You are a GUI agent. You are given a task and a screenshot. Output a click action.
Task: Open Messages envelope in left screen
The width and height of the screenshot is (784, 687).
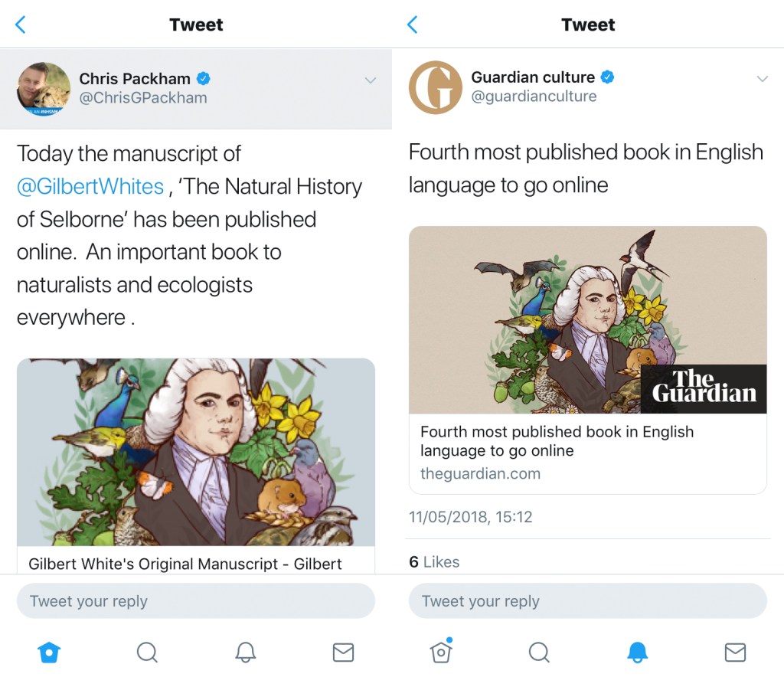coord(343,652)
